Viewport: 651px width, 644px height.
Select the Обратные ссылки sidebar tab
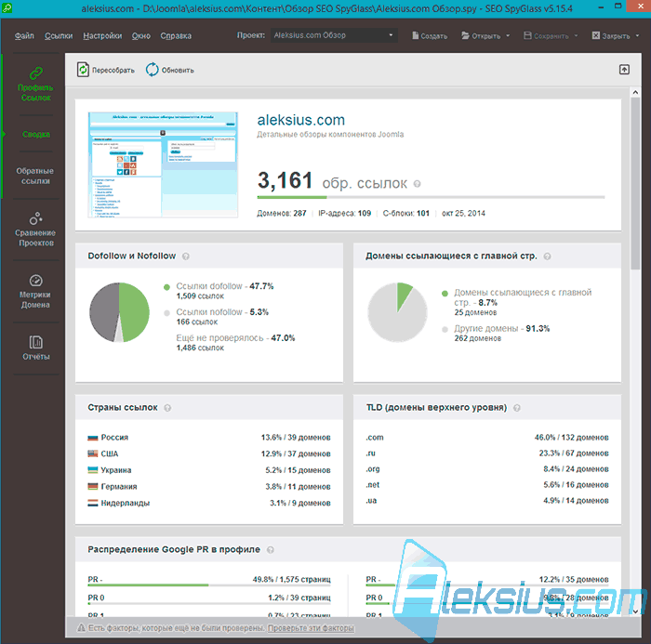pyautogui.click(x=35, y=176)
